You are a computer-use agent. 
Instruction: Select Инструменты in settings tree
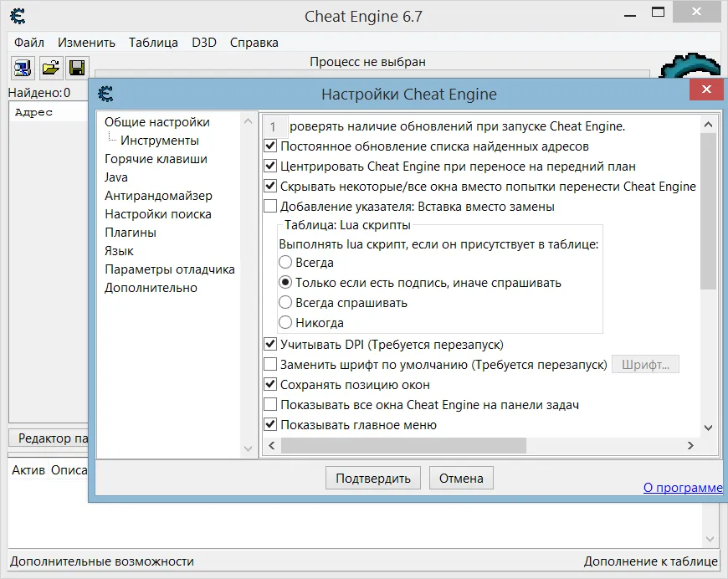(160, 141)
